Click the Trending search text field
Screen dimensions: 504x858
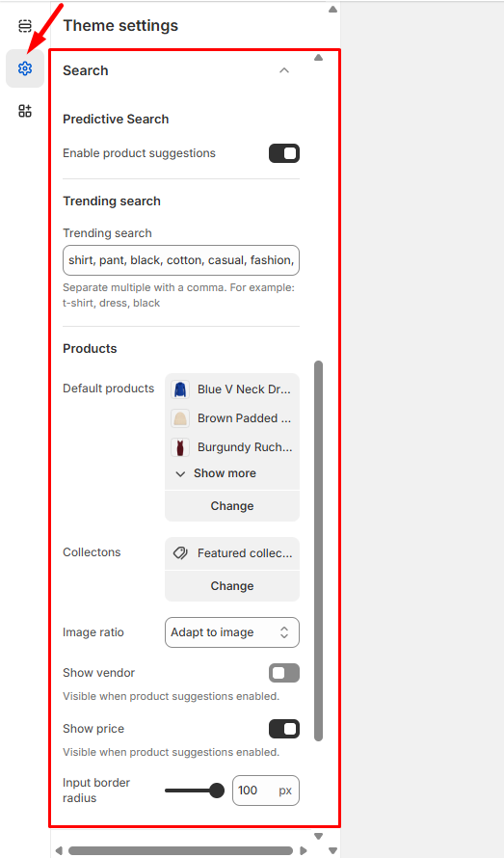[181, 260]
